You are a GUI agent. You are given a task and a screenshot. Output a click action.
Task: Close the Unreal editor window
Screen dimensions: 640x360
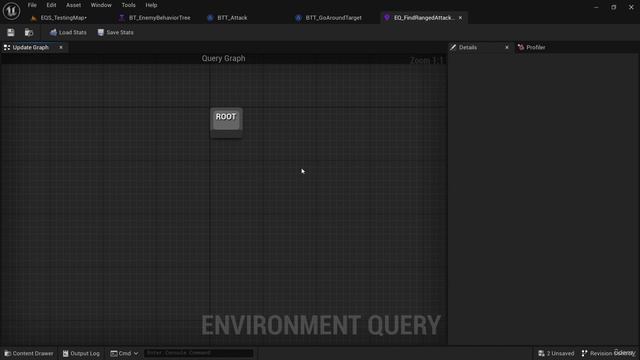pos(631,7)
